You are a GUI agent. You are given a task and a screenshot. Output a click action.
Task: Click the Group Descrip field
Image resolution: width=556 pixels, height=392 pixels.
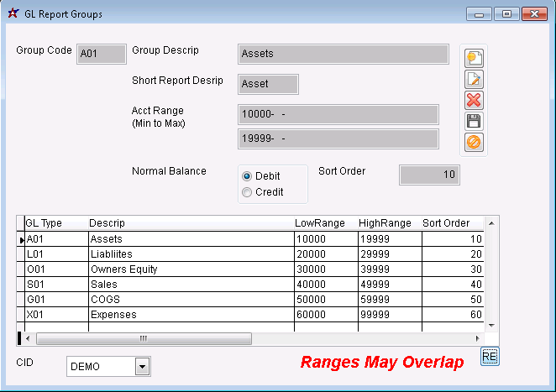tap(343, 54)
